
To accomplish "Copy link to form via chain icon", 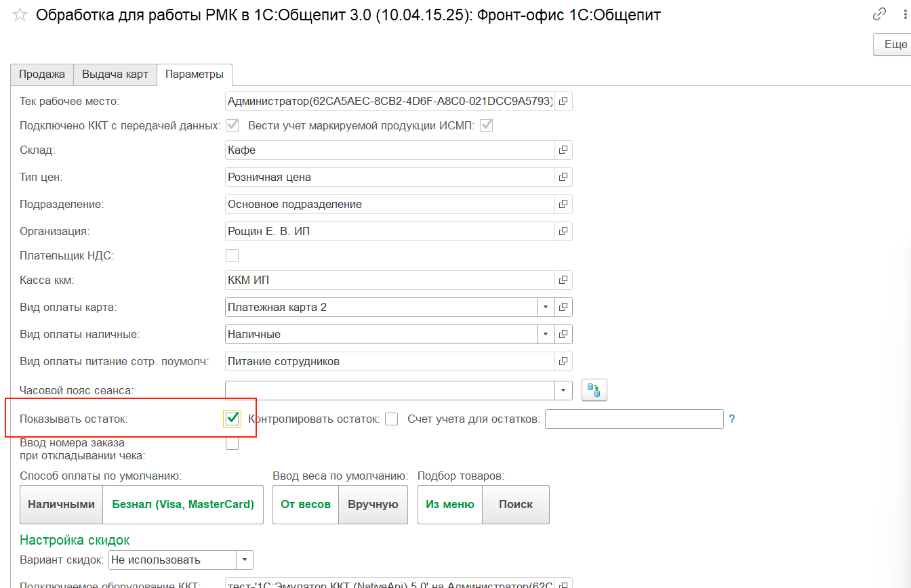I will coord(880,14).
